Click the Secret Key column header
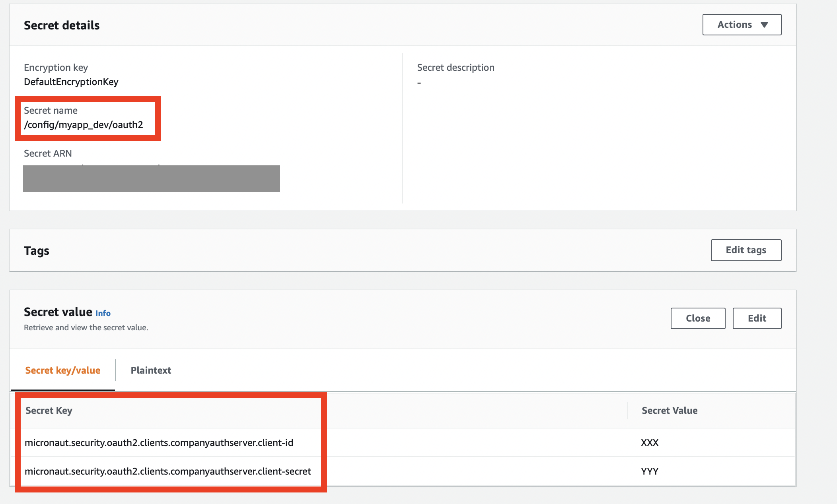 (48, 410)
